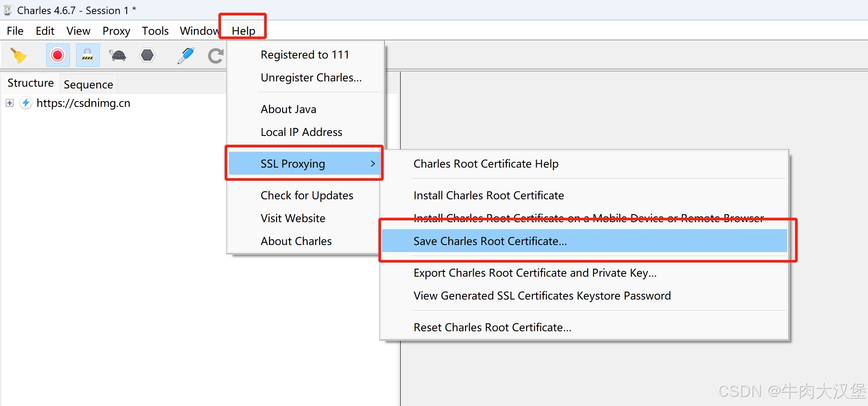The height and width of the screenshot is (406, 868).
Task: Expand the https://csdnimg.cn tree node
Action: point(10,103)
